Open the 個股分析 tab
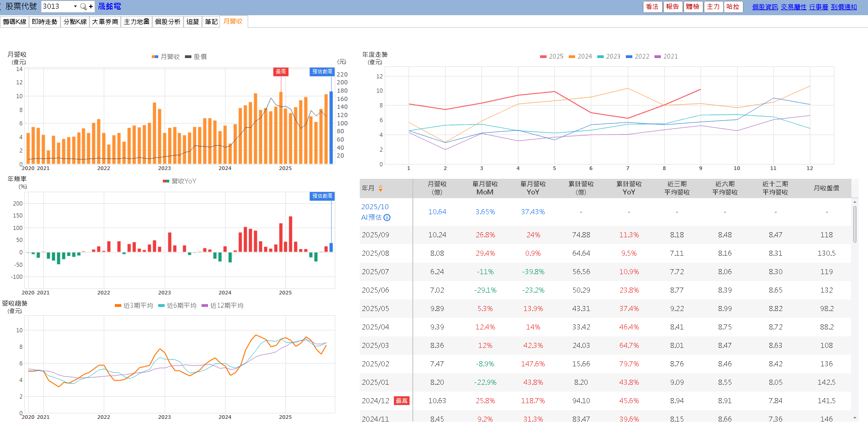The width and height of the screenshot is (868, 435). click(167, 22)
